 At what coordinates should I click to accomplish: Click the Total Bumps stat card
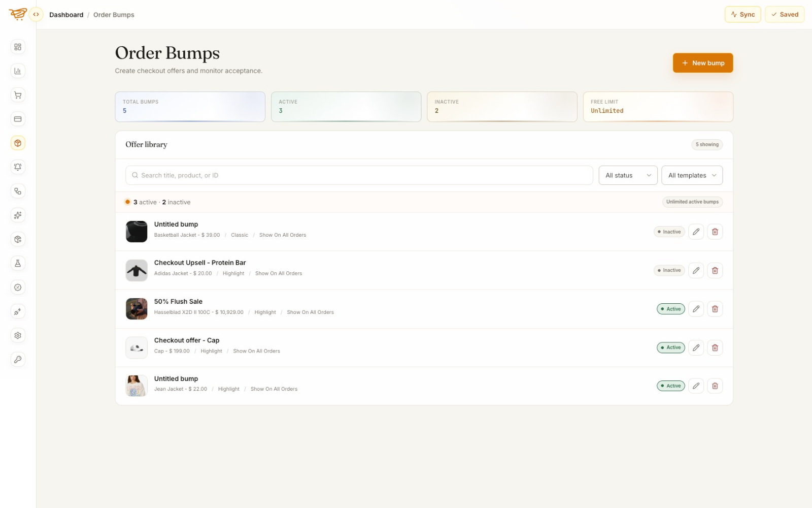point(190,107)
